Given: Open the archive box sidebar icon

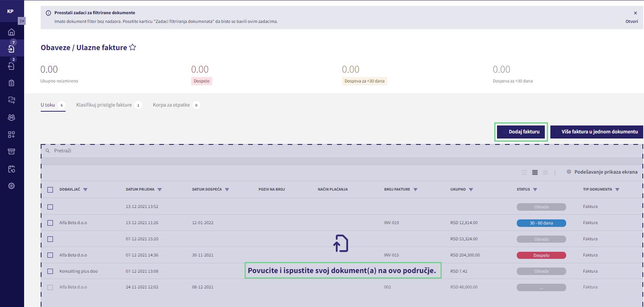Looking at the screenshot, I should tap(11, 152).
